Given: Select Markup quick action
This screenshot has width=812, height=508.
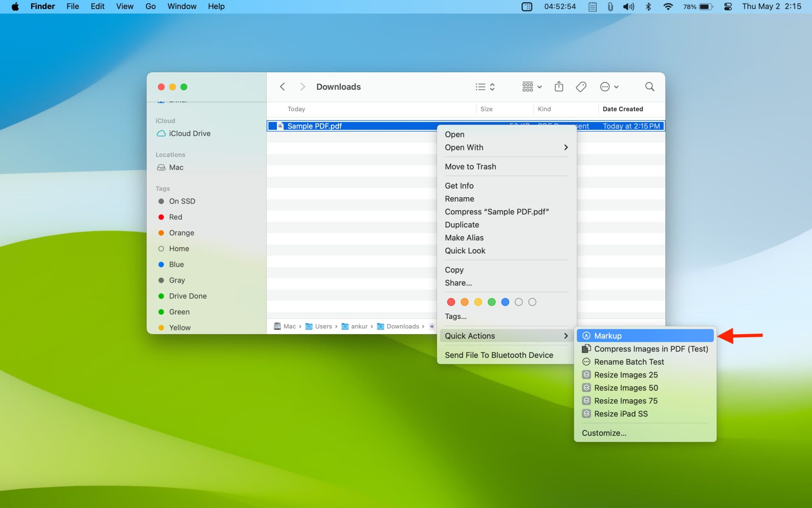Looking at the screenshot, I should pos(645,336).
